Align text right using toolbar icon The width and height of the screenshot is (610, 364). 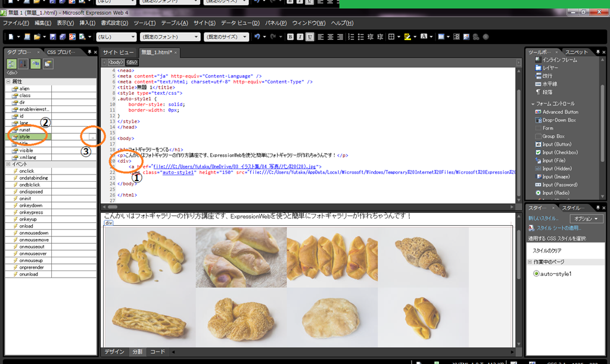(340, 37)
